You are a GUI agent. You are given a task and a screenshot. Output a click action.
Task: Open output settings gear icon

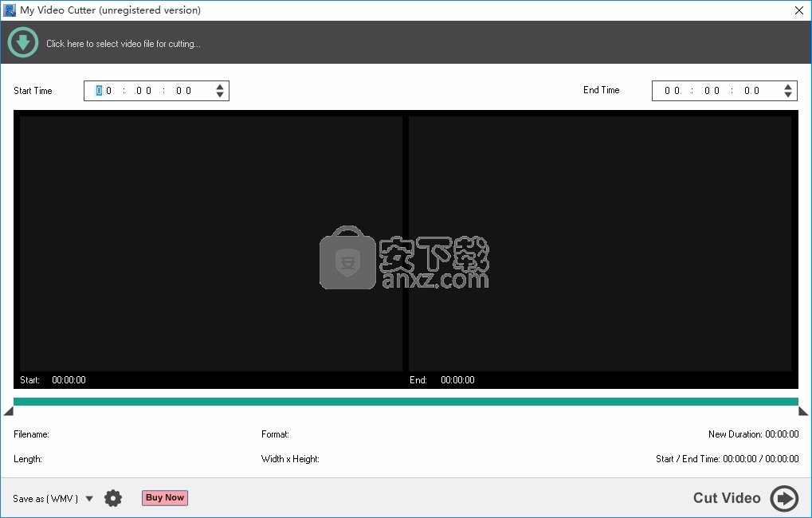click(x=113, y=498)
